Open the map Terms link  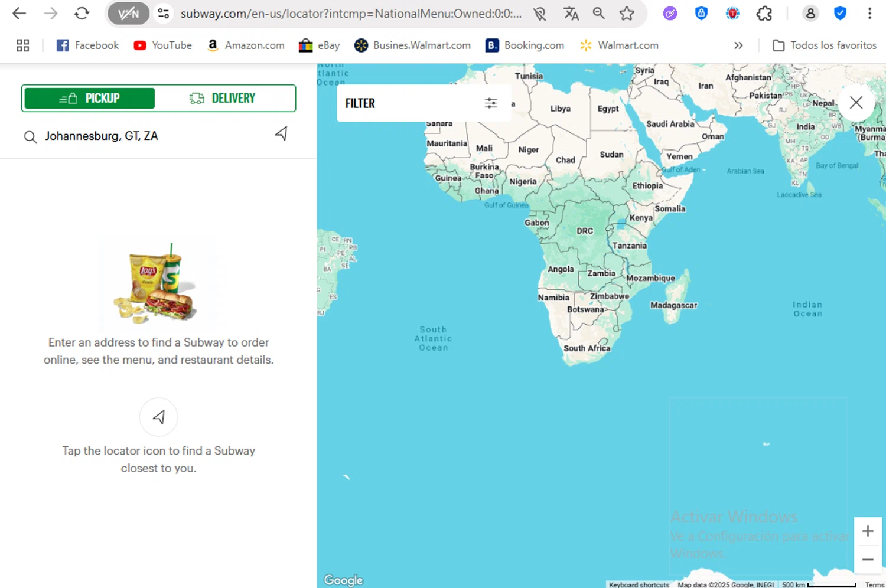coord(875,584)
